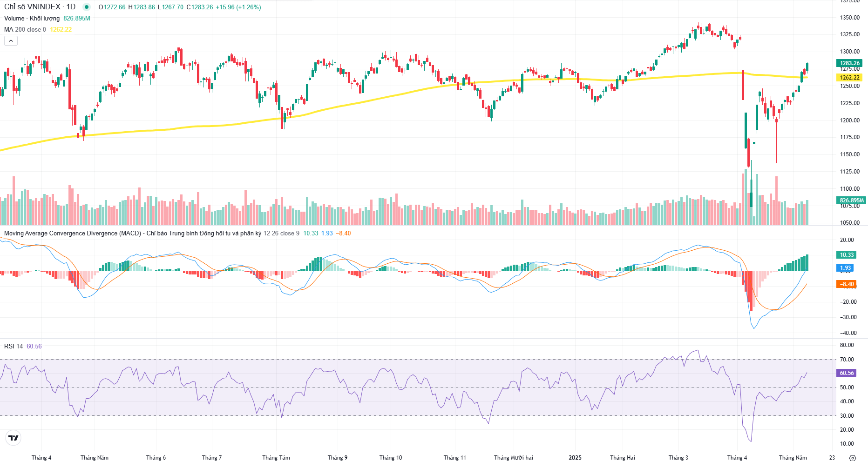Viewport: 868px width, 461px height.
Task: Click the 23 date label on time axis
Action: (832, 458)
